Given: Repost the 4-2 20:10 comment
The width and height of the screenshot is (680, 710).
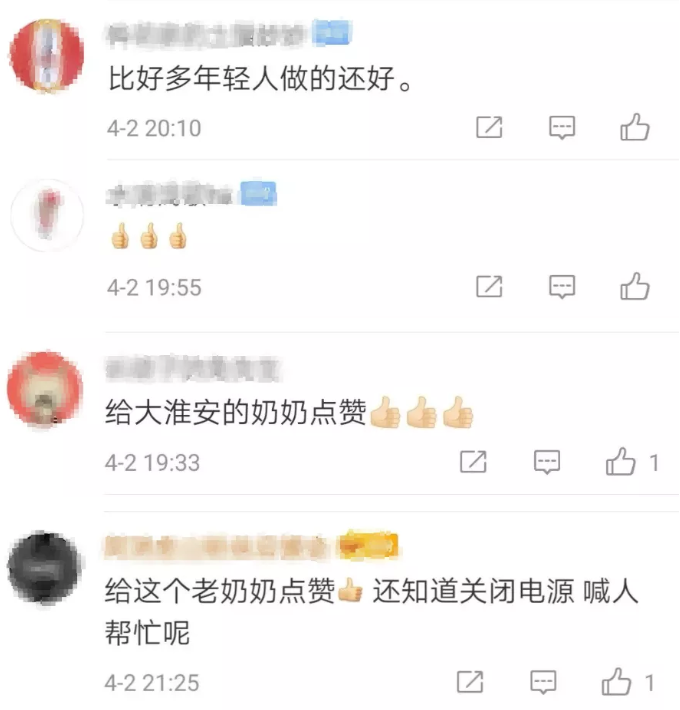Looking at the screenshot, I should [489, 127].
